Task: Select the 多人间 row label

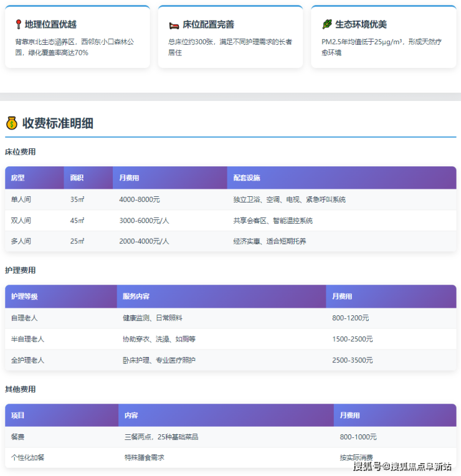Action: 21,241
